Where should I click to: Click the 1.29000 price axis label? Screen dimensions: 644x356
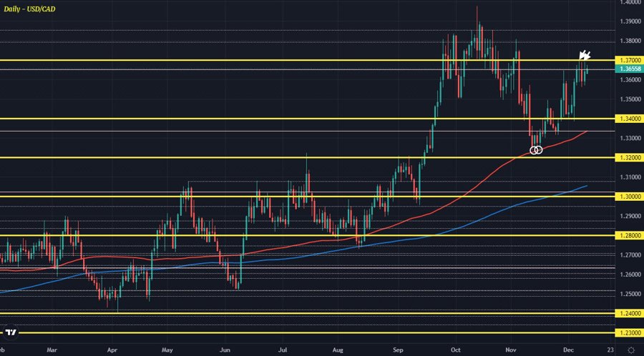pos(630,216)
